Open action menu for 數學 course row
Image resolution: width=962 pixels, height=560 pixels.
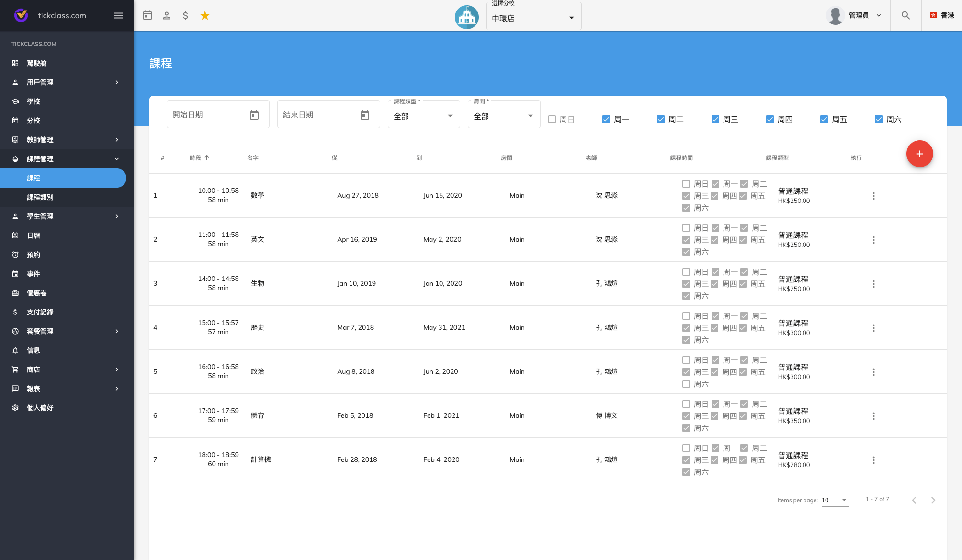pyautogui.click(x=873, y=196)
